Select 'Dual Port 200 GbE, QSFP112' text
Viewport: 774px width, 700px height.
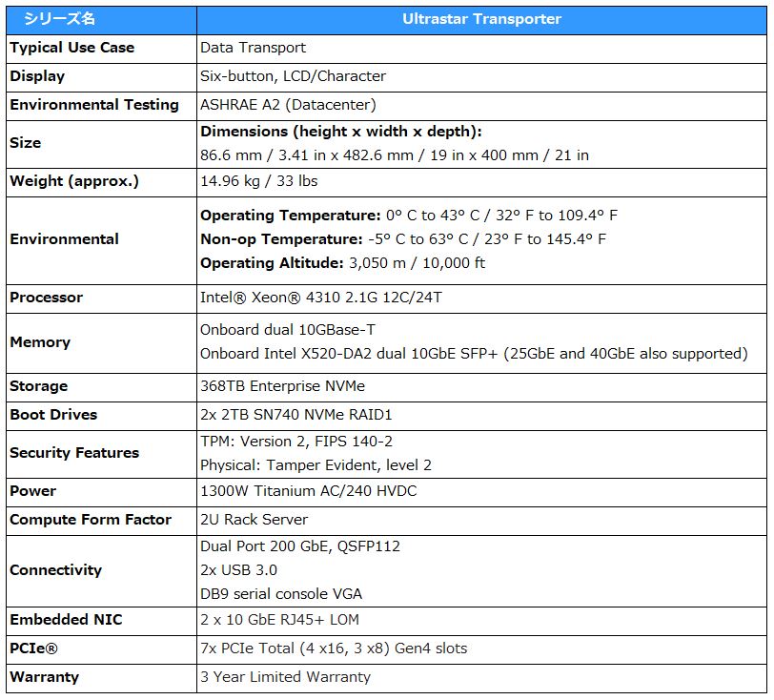point(300,546)
